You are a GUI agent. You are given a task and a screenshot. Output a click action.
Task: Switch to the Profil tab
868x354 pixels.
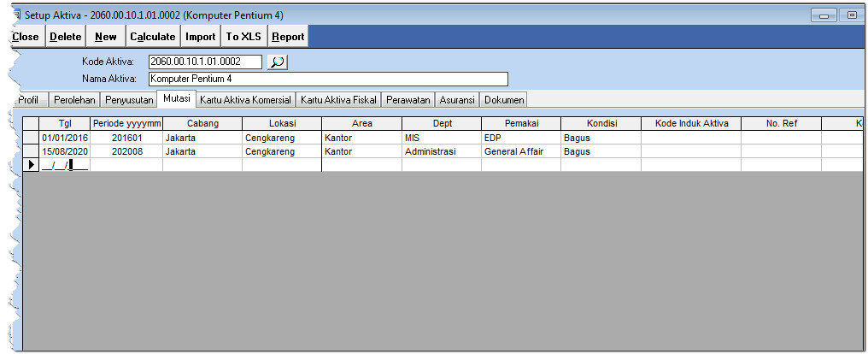[x=28, y=100]
